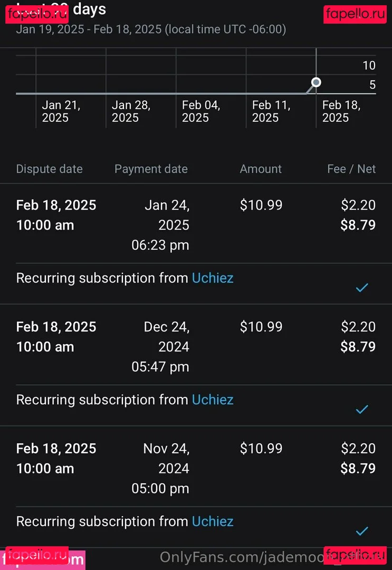The height and width of the screenshot is (570, 392).
Task: Sort by the Dispute date column header
Action: (49, 169)
